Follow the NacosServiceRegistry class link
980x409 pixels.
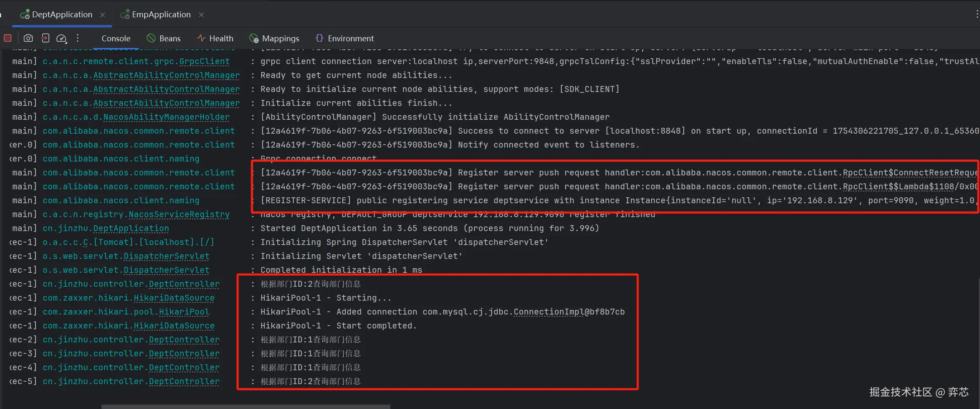(x=179, y=214)
